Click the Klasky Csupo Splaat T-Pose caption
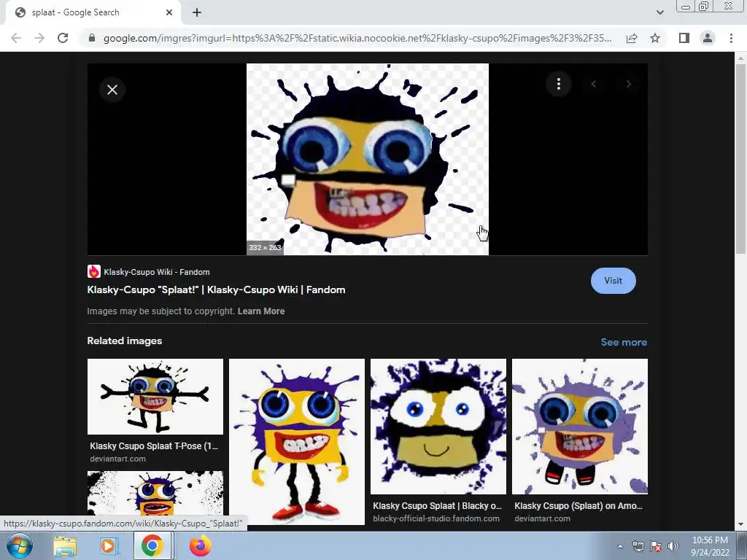The height and width of the screenshot is (560, 747). [x=154, y=446]
